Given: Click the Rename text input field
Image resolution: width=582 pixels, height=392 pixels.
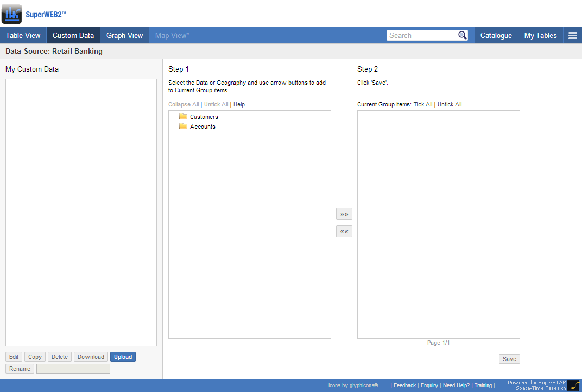Looking at the screenshot, I should (73, 369).
